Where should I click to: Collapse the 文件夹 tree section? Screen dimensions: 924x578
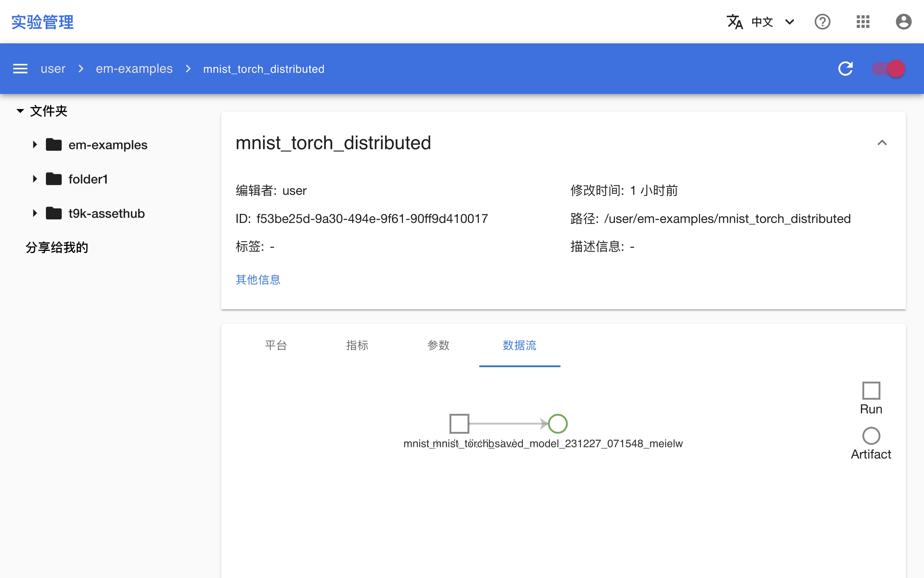20,111
